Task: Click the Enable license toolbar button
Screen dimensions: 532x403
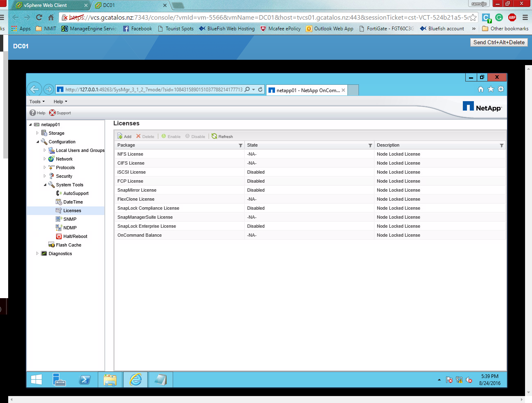Action: tap(171, 136)
